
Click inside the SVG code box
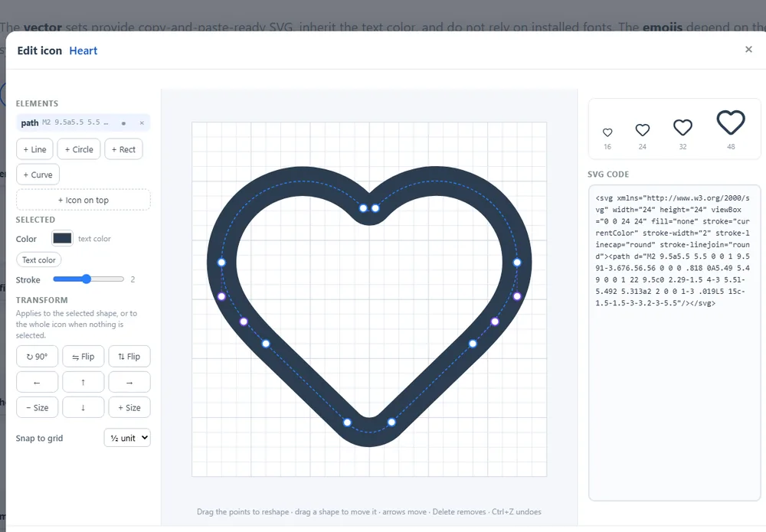(x=674, y=343)
